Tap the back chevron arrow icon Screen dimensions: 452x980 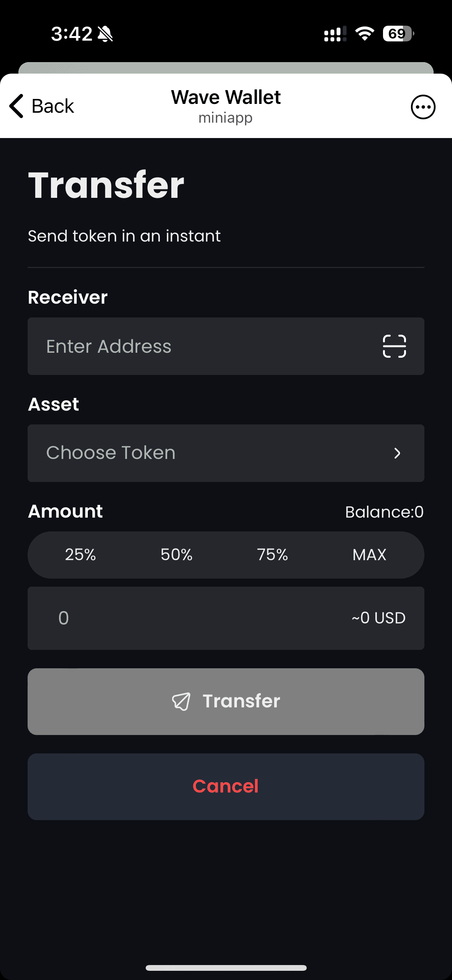(x=16, y=106)
